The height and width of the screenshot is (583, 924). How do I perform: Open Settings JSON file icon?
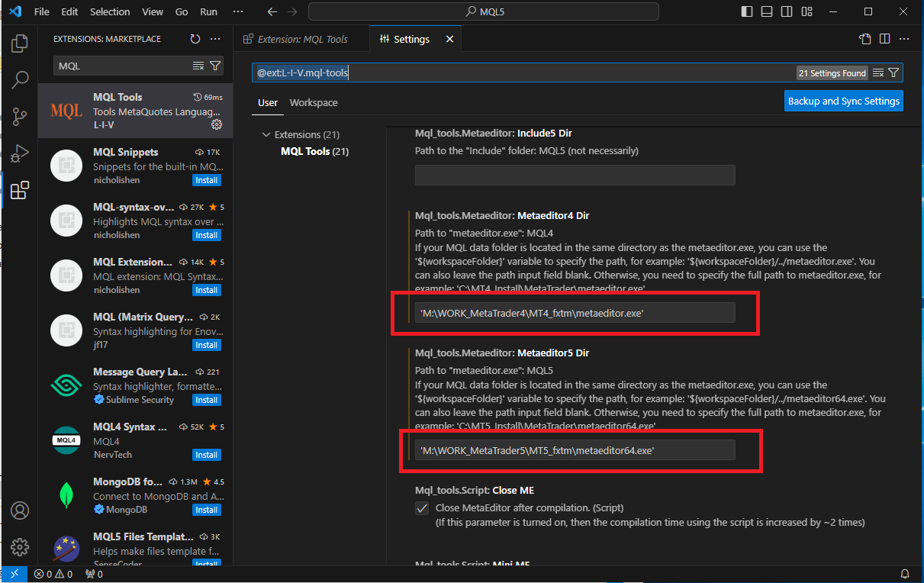864,39
